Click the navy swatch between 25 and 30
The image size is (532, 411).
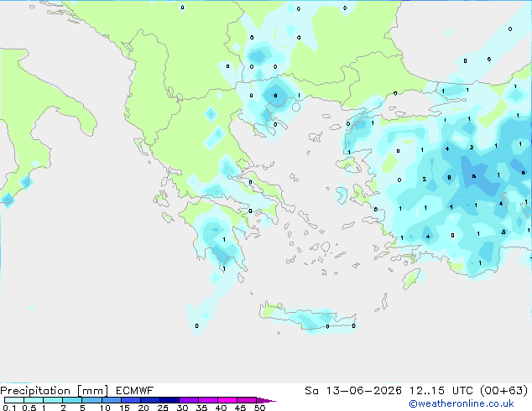pos(169,400)
